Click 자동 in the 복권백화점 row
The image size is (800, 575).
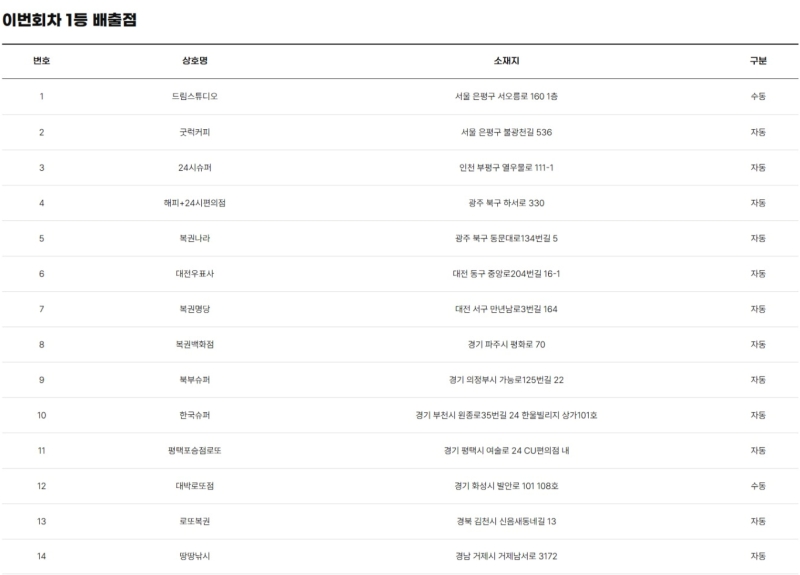tap(758, 344)
